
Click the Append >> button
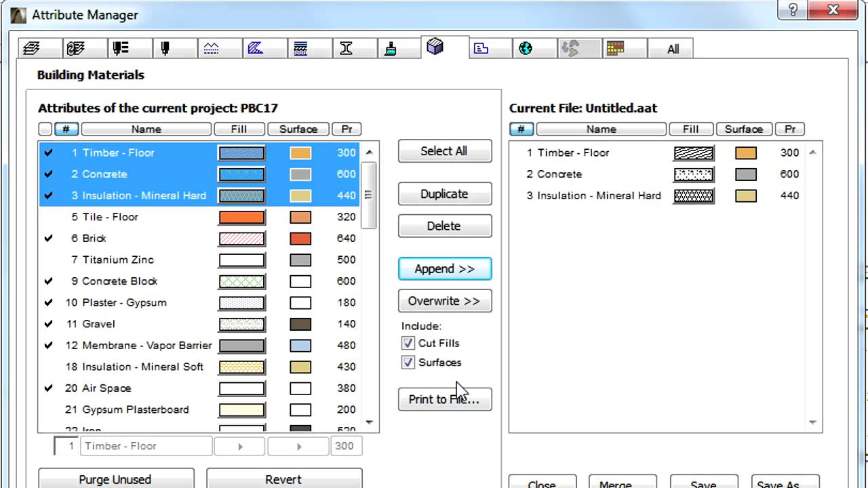pyautogui.click(x=444, y=268)
